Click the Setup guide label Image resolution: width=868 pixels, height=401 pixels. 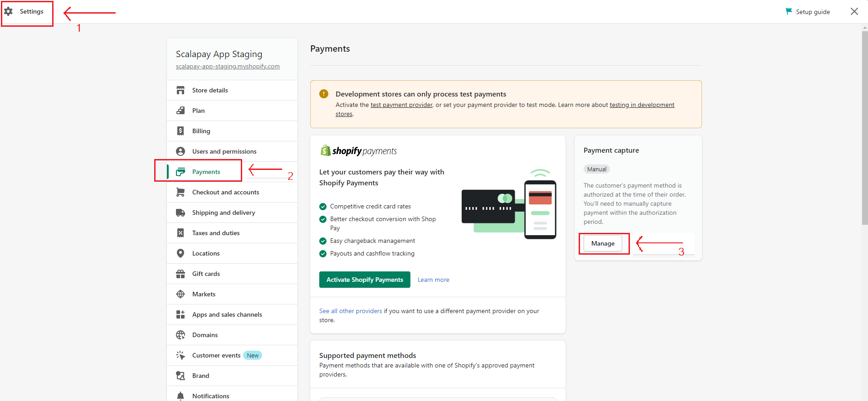point(813,12)
